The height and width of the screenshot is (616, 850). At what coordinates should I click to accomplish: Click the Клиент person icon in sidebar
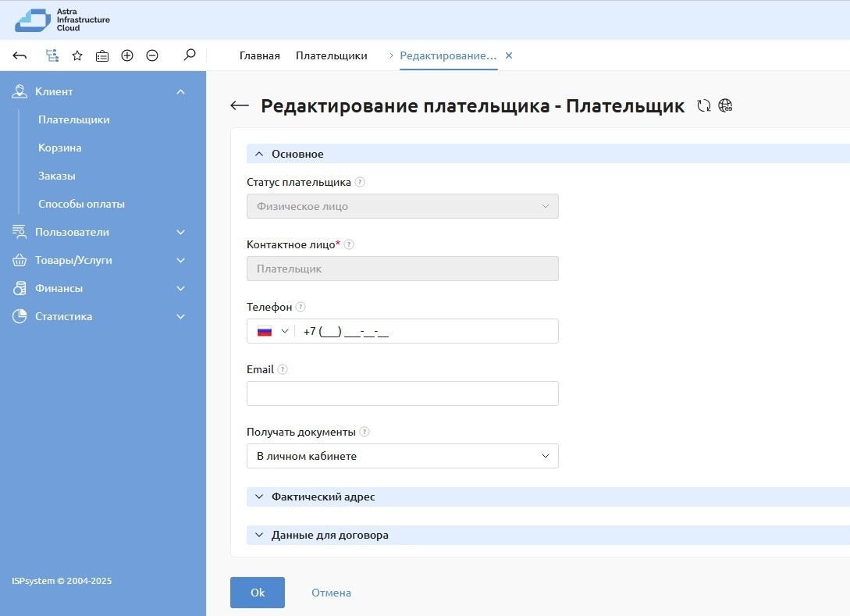pyautogui.click(x=20, y=91)
